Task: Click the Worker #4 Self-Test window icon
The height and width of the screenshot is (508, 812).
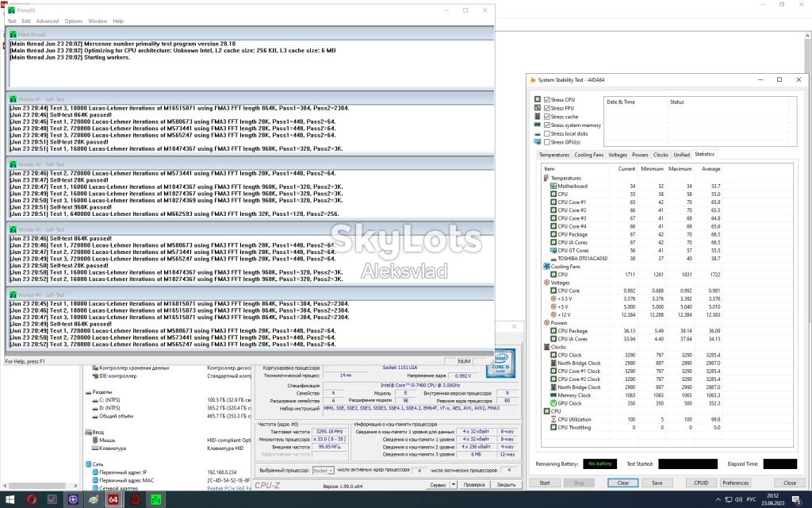Action: (13, 294)
